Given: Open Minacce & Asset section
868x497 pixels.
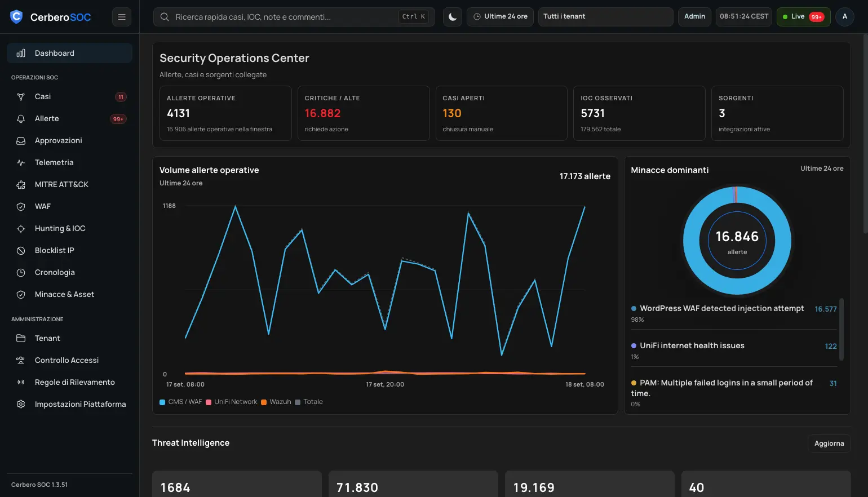Looking at the screenshot, I should pos(69,295).
